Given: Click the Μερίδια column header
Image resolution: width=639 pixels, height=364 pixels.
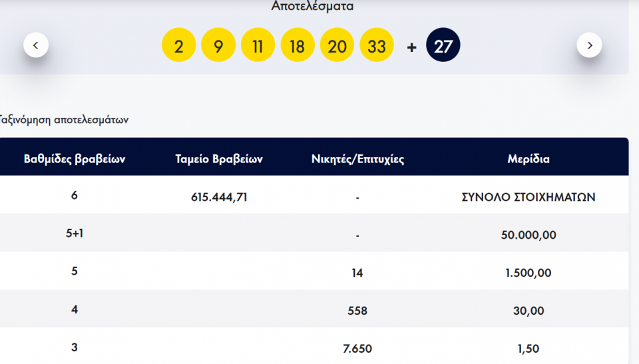Looking at the screenshot, I should [x=529, y=159].
